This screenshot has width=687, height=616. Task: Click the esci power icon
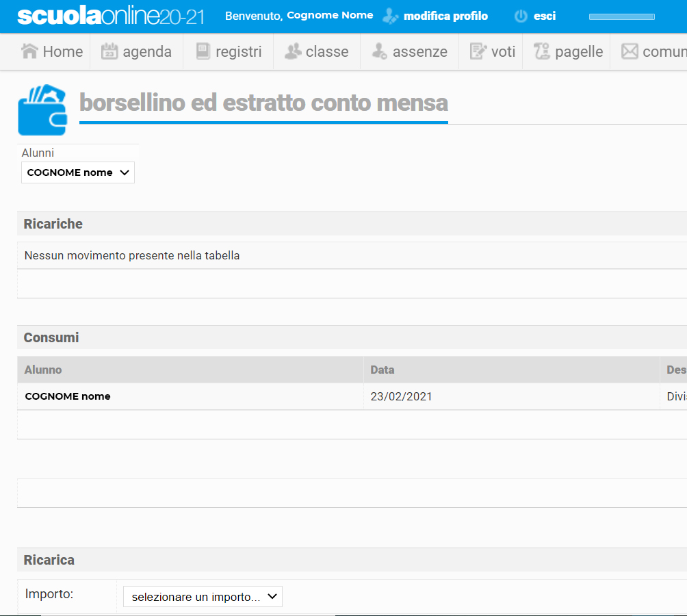coord(521,16)
